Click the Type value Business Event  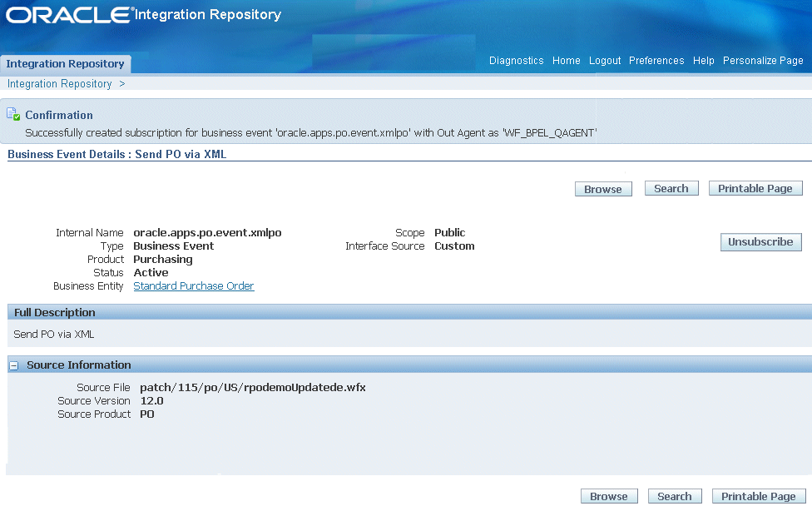pyautogui.click(x=174, y=246)
